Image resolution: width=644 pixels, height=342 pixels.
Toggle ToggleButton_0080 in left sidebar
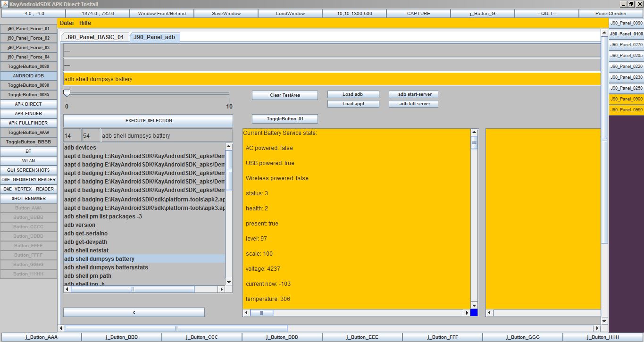pos(28,67)
